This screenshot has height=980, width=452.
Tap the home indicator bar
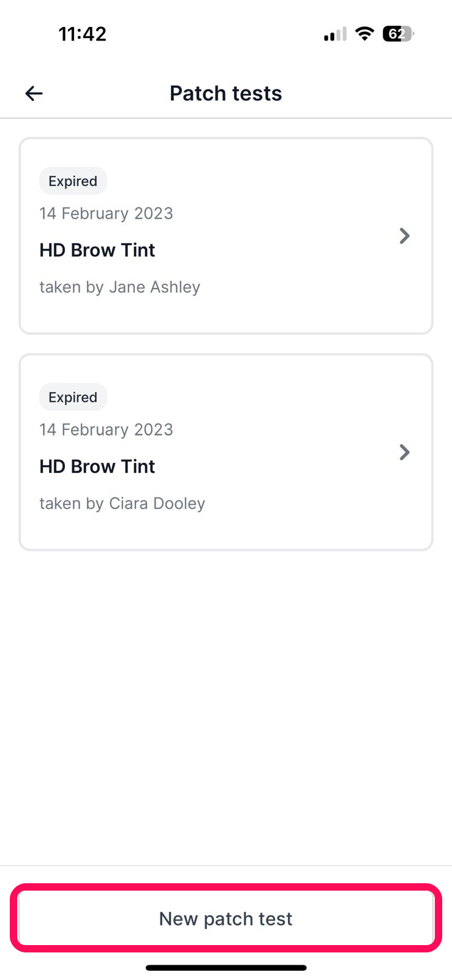(226, 968)
